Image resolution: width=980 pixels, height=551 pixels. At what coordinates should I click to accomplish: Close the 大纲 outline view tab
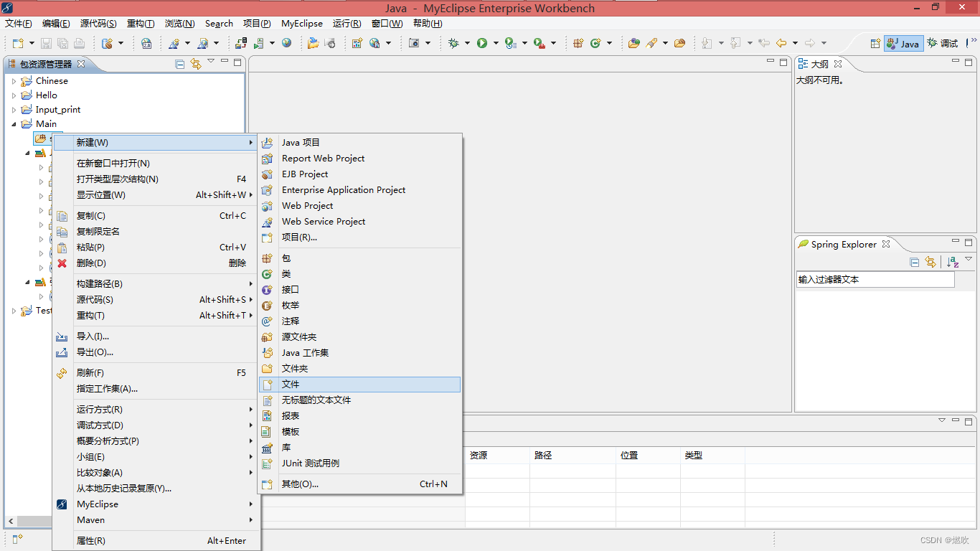[837, 64]
